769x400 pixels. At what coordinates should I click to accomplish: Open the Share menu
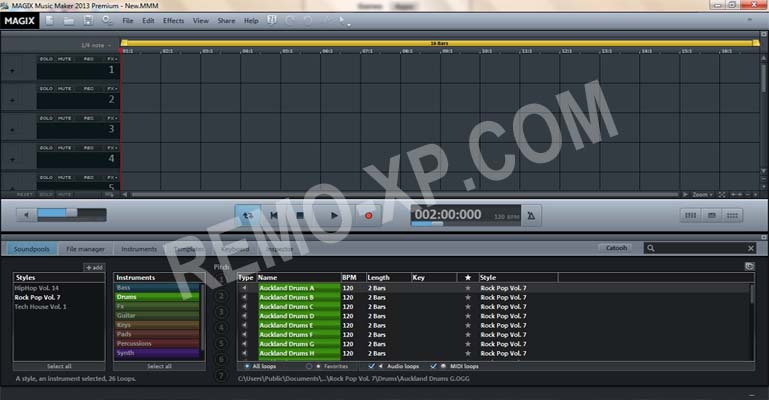226,21
